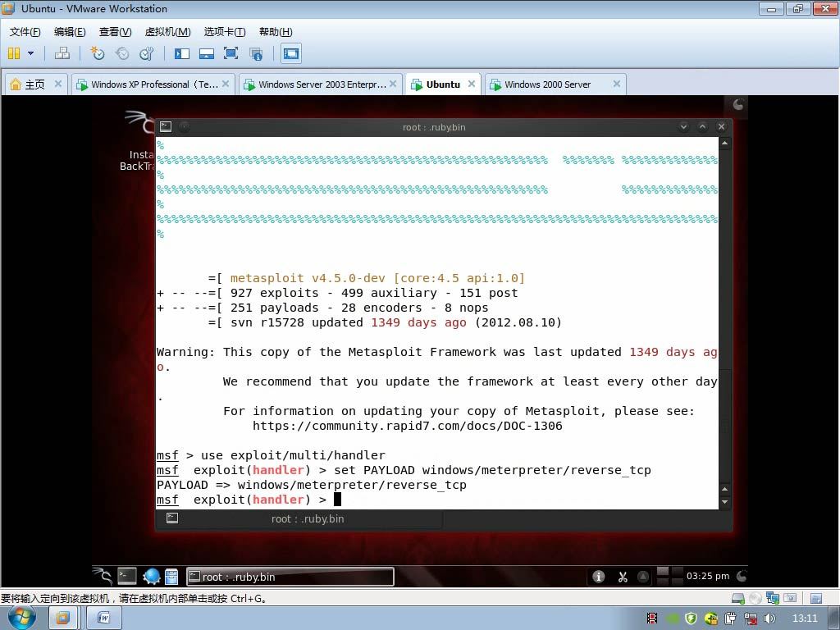Click the volume speaker tray icon
Screen dimensions: 840x630
coord(769,619)
